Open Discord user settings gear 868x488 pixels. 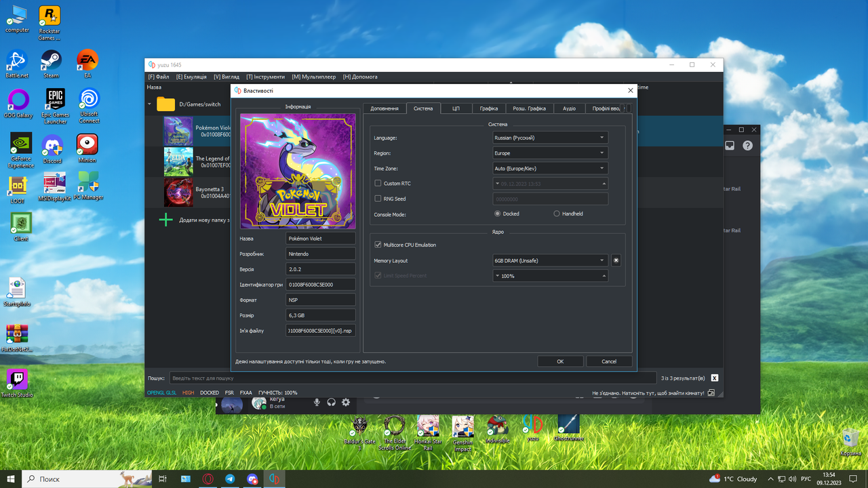click(x=346, y=402)
